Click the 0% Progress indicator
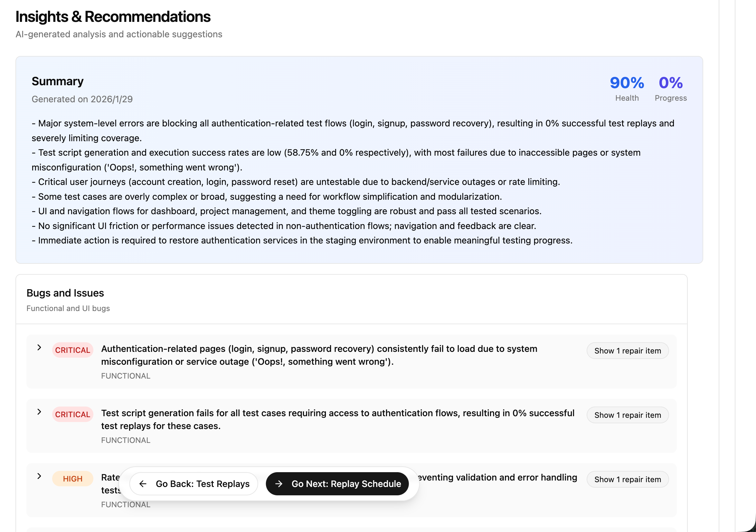The height and width of the screenshot is (532, 756). coord(670,83)
